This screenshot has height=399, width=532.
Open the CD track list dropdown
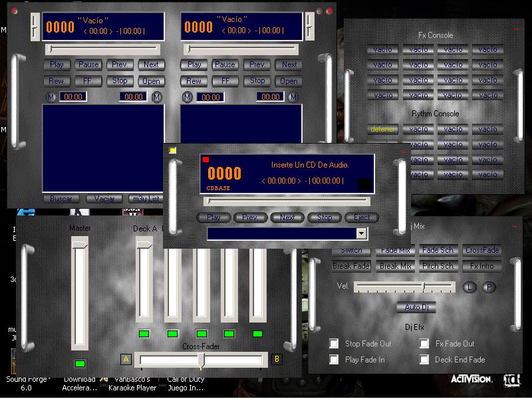pyautogui.click(x=362, y=233)
